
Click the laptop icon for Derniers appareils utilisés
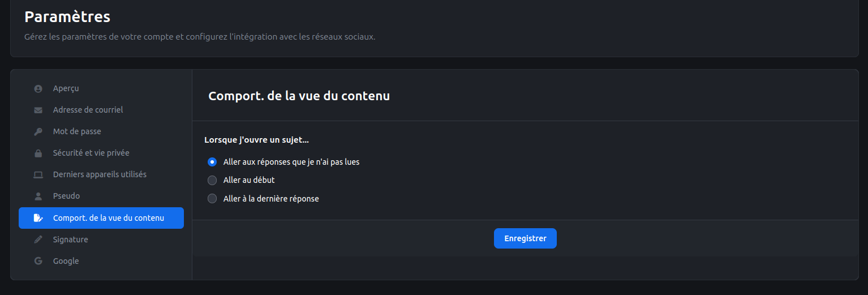tap(38, 175)
